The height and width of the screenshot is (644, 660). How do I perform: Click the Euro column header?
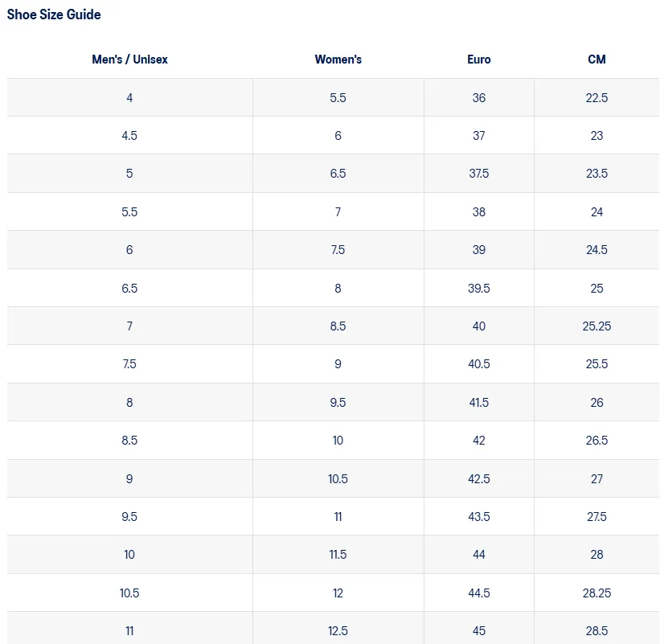(478, 59)
